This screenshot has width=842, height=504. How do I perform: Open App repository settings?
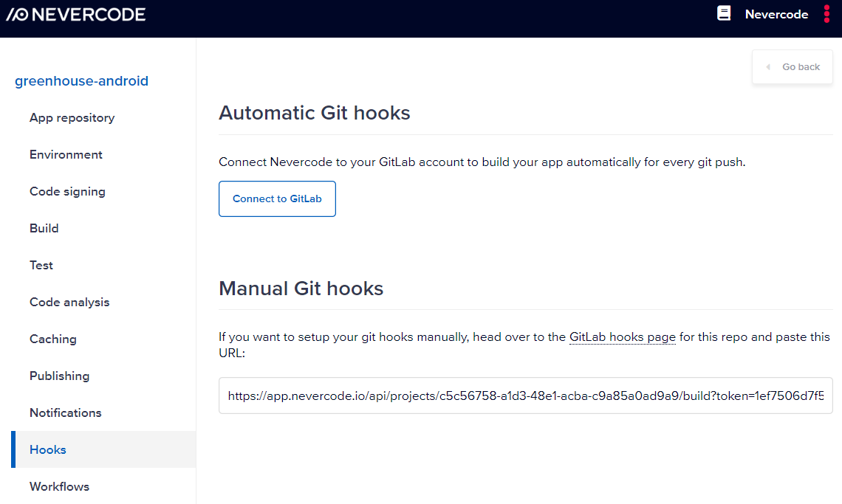pyautogui.click(x=72, y=117)
